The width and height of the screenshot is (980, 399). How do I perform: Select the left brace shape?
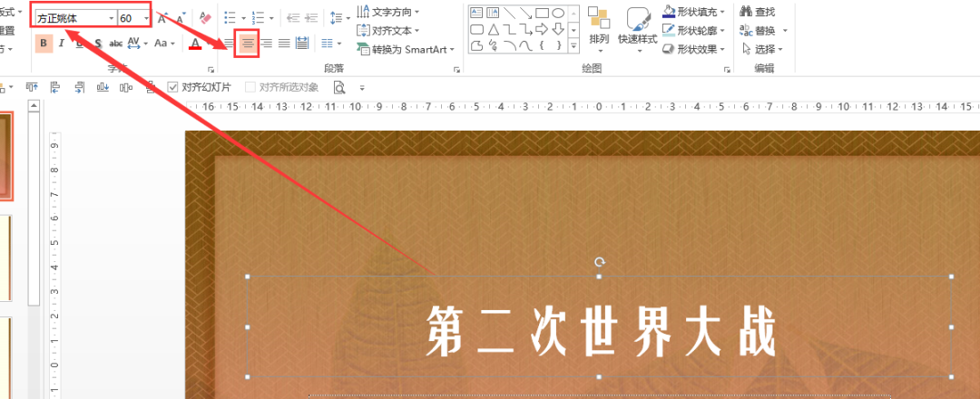(x=542, y=45)
